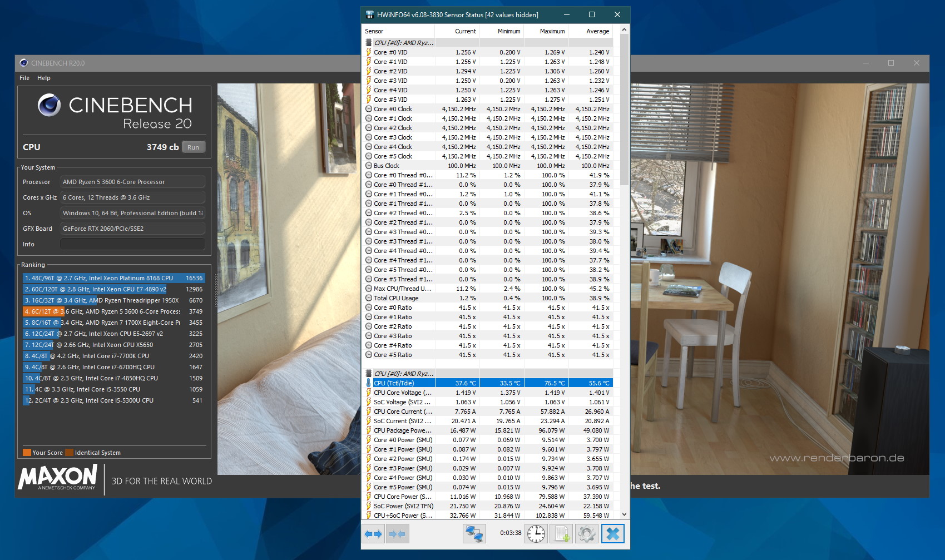Click the Cinebench R20.0 title bar icon

click(24, 63)
